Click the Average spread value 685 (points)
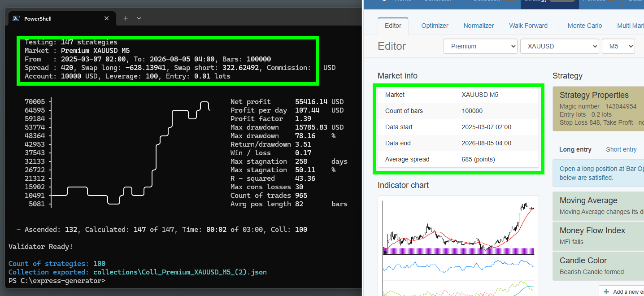The image size is (644, 296). click(478, 159)
